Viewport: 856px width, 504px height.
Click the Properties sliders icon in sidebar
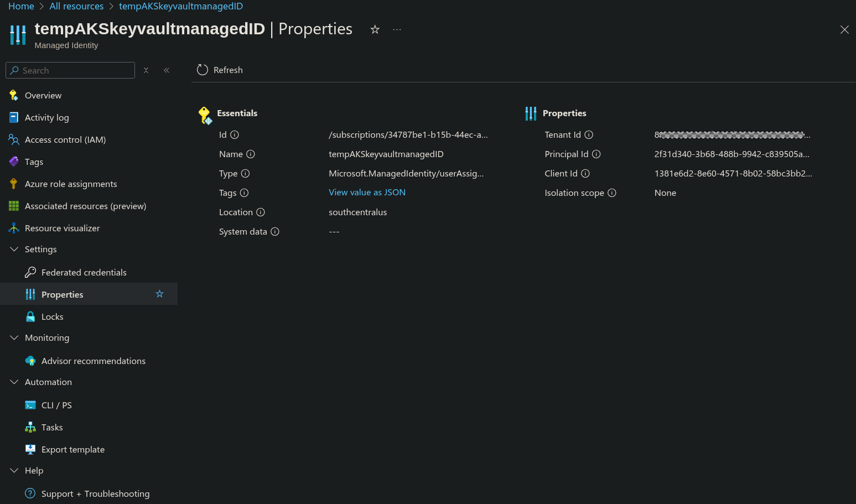point(30,294)
